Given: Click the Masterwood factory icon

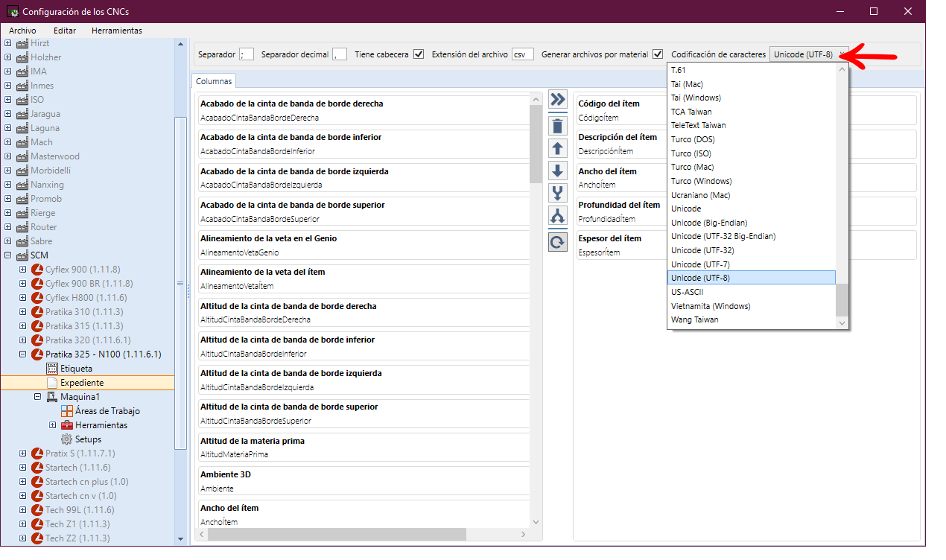Looking at the screenshot, I should tap(22, 156).
